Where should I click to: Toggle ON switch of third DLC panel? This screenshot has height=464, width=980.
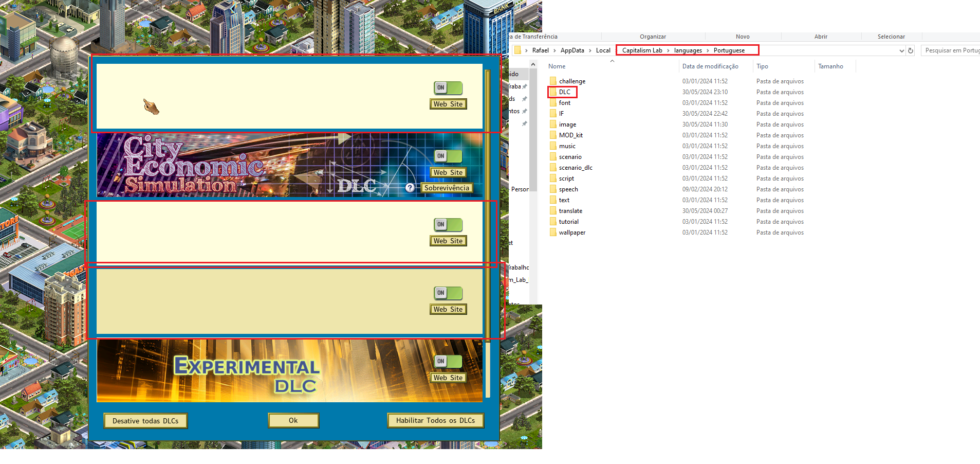pos(448,225)
